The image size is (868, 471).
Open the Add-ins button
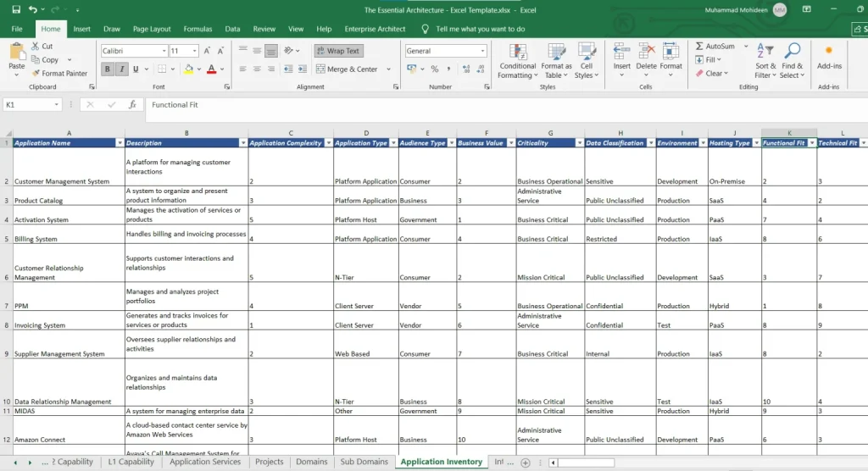tap(829, 58)
